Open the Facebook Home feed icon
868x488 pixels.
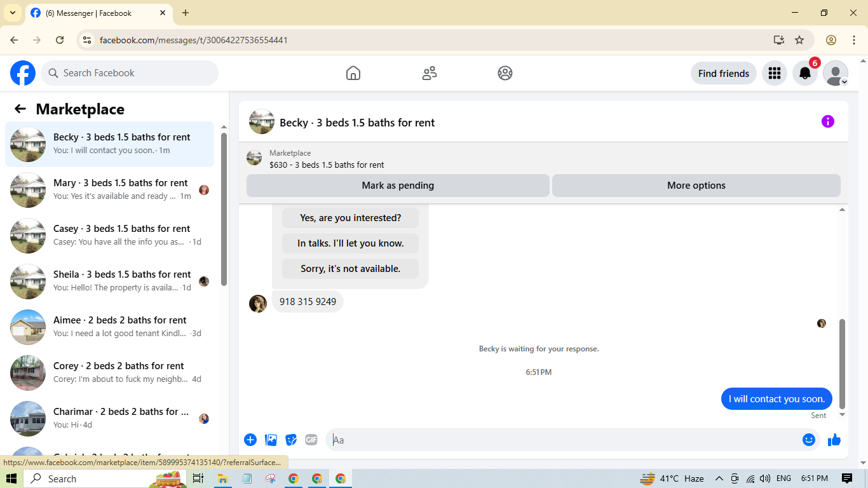pyautogui.click(x=353, y=73)
